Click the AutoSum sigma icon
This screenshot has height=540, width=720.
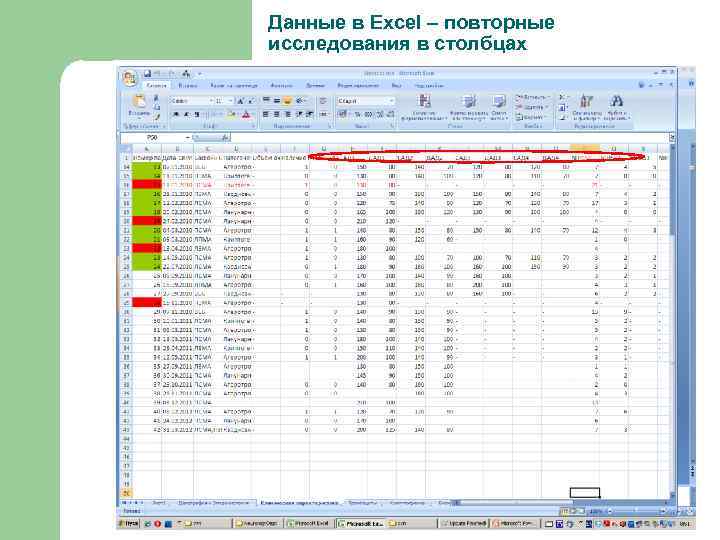(562, 97)
